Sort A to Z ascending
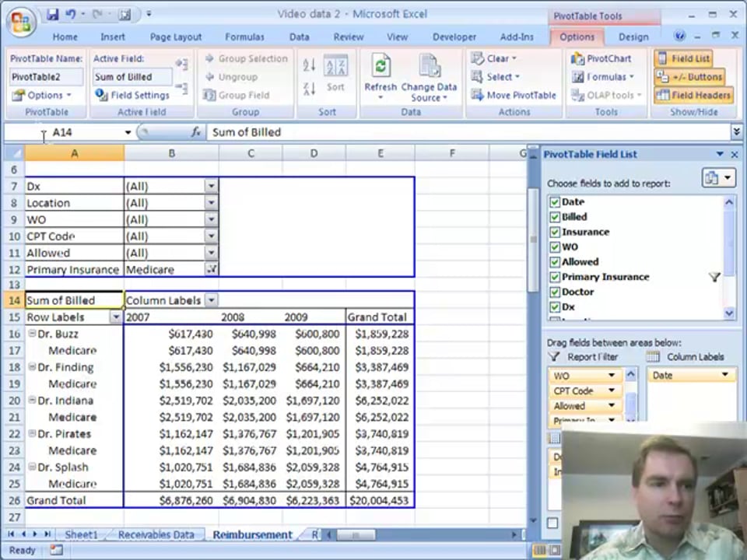This screenshot has width=747, height=560. pos(309,65)
